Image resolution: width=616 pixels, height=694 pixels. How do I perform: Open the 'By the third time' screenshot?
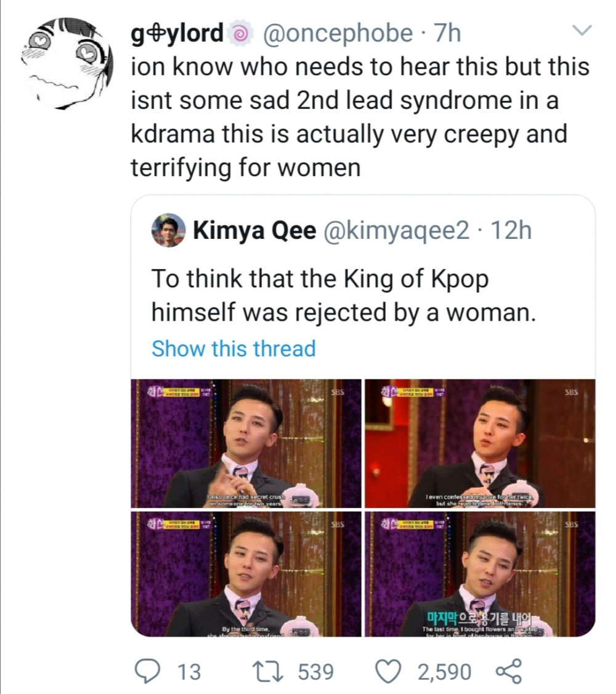(246, 574)
